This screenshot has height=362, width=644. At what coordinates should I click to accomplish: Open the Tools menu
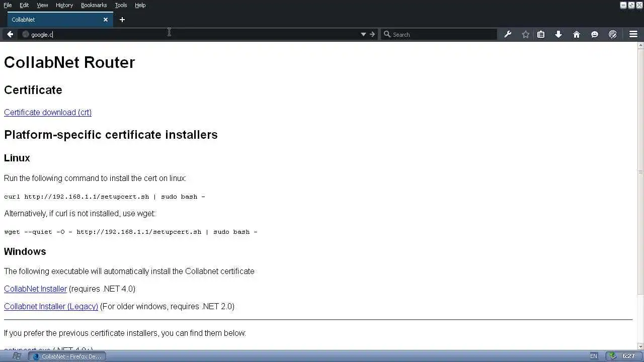pos(121,5)
